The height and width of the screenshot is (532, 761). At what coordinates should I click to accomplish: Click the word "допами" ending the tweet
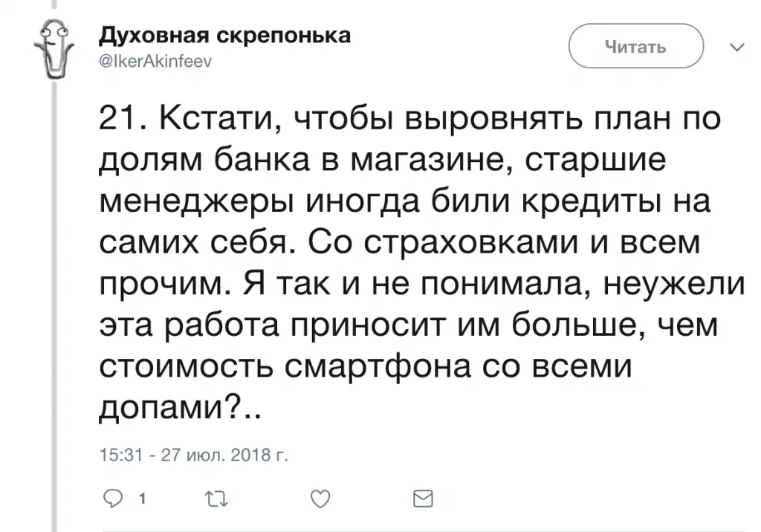coord(161,406)
